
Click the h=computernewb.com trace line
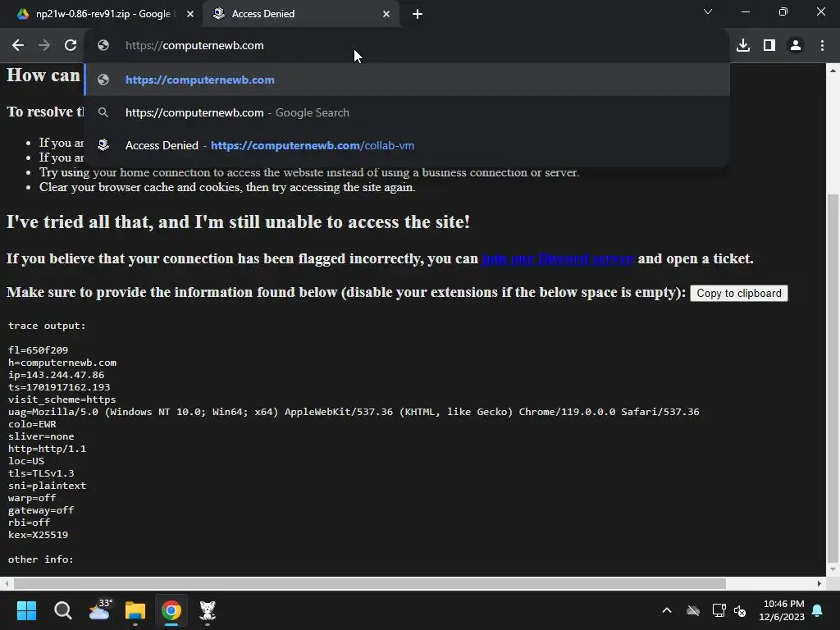click(62, 363)
